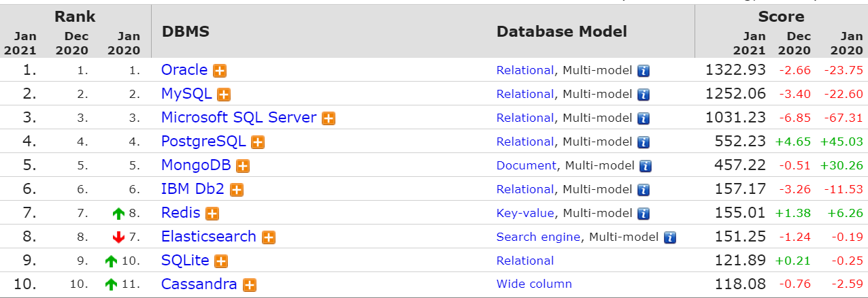The image size is (868, 298).
Task: Open the Redis DBMS link
Action: tap(181, 213)
